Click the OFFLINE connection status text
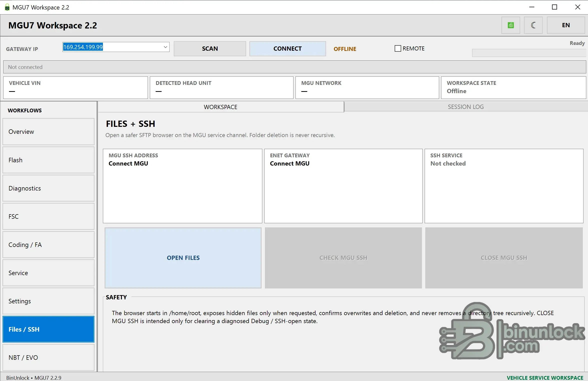This screenshot has width=588, height=381. coord(345,49)
